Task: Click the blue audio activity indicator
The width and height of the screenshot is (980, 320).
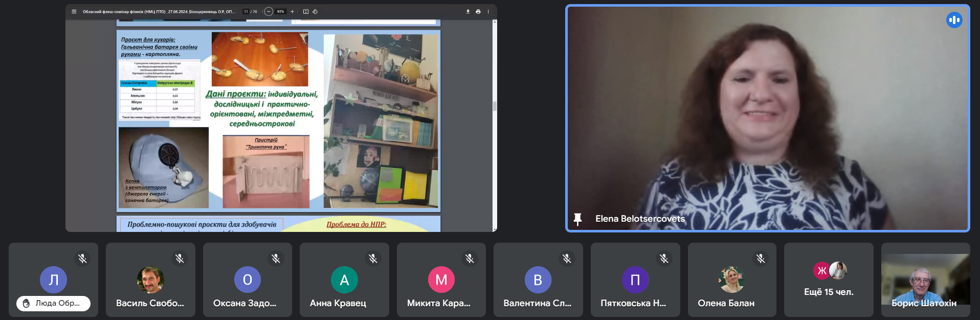Action: tap(954, 20)
